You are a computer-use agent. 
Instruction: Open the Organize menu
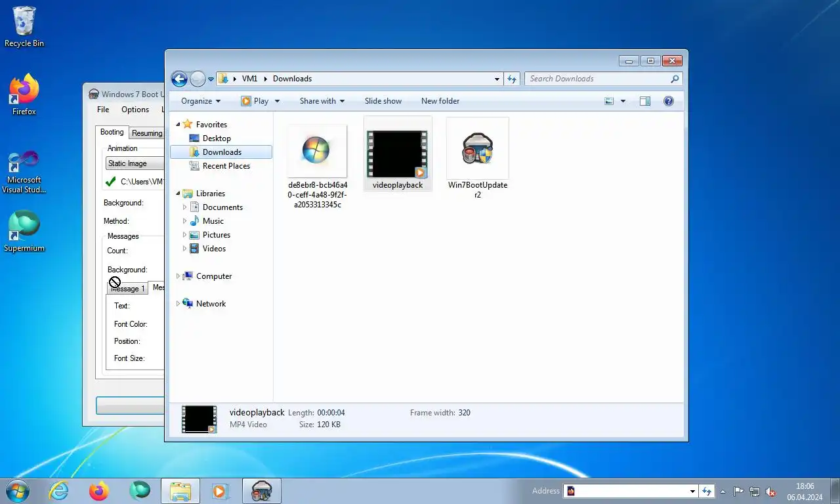click(201, 101)
